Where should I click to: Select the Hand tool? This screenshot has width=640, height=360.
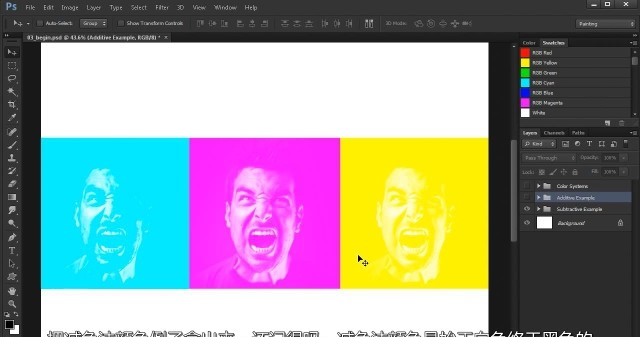click(x=12, y=291)
